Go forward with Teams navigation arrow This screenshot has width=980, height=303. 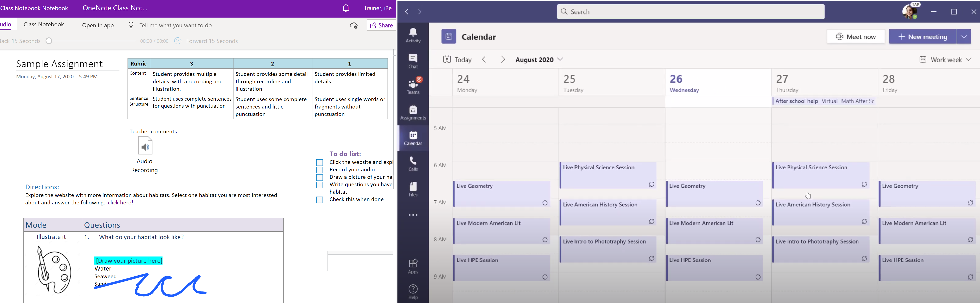coord(420,12)
